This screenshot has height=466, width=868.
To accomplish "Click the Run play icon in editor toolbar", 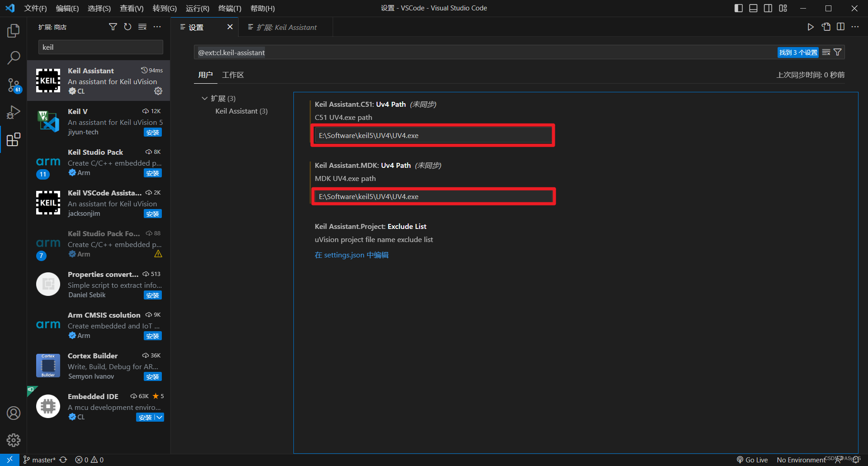I will [811, 27].
